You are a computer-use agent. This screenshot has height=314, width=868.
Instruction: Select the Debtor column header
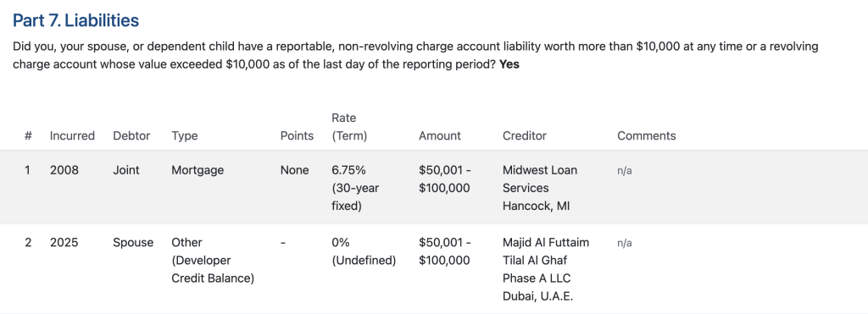(131, 136)
